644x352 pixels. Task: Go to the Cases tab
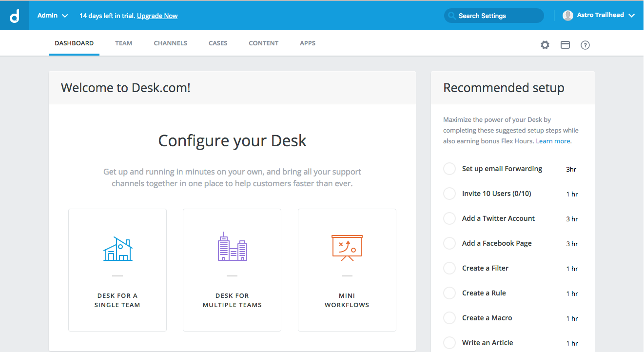tap(218, 43)
